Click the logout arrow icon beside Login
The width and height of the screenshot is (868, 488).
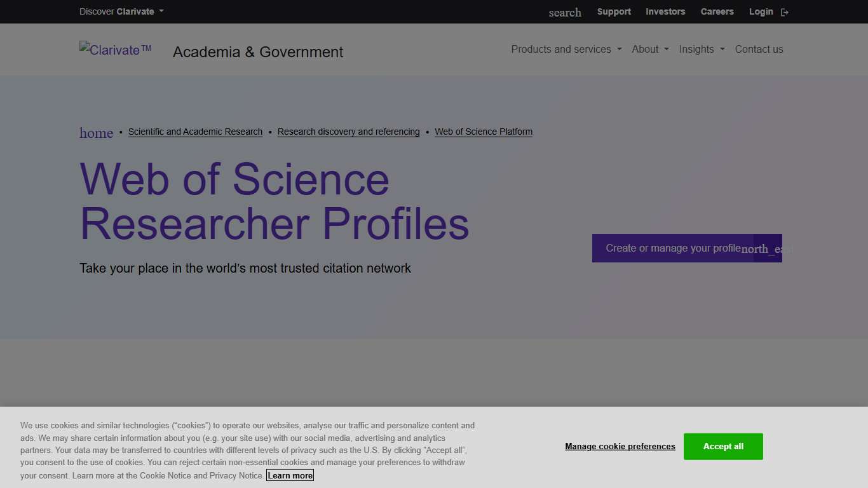785,11
